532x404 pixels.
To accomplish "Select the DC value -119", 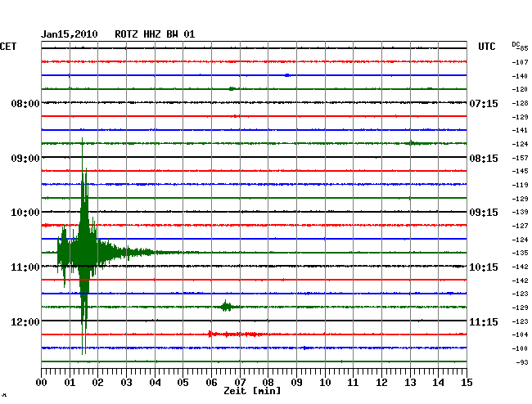I will pyautogui.click(x=520, y=185).
